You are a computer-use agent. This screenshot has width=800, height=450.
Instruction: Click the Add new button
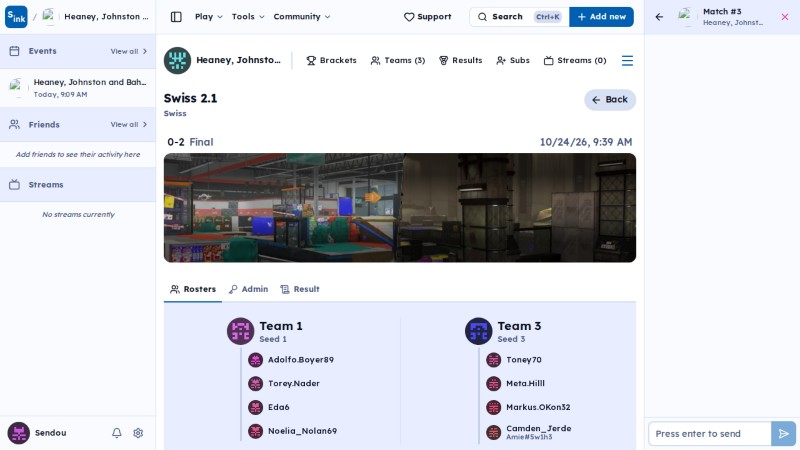click(x=602, y=17)
